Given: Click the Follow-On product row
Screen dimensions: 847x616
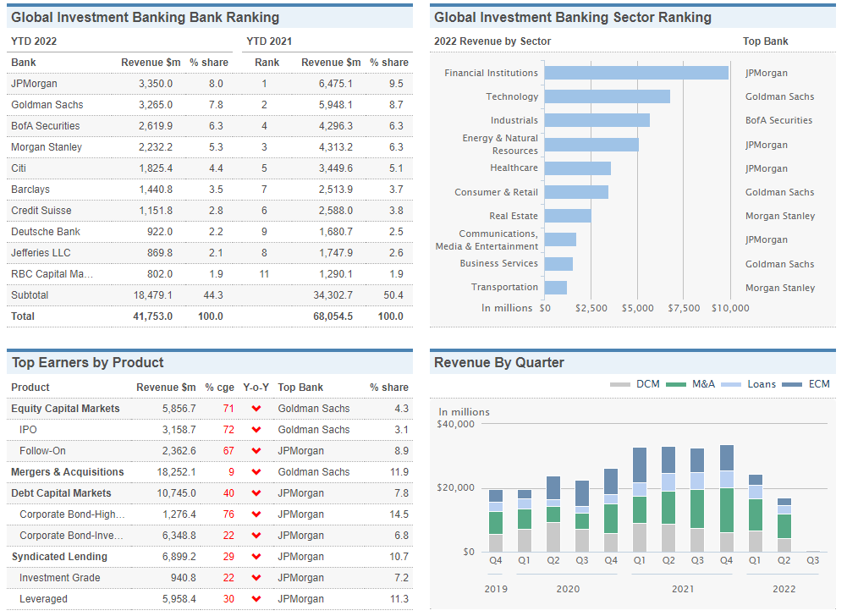Looking at the screenshot, I should [210, 451].
